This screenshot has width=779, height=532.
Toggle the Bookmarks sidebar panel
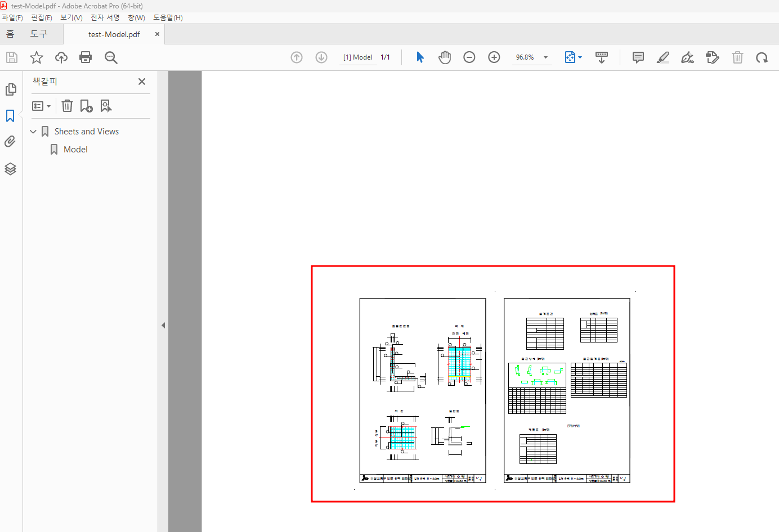pyautogui.click(x=11, y=115)
